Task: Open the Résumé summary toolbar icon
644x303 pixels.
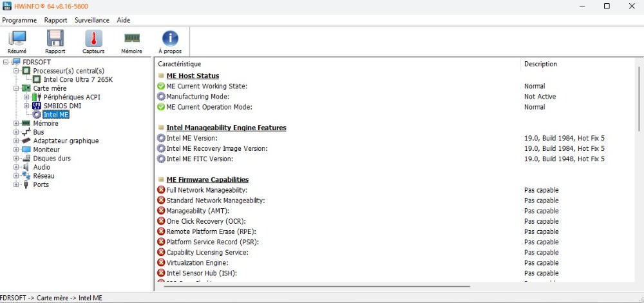Action: point(17,42)
